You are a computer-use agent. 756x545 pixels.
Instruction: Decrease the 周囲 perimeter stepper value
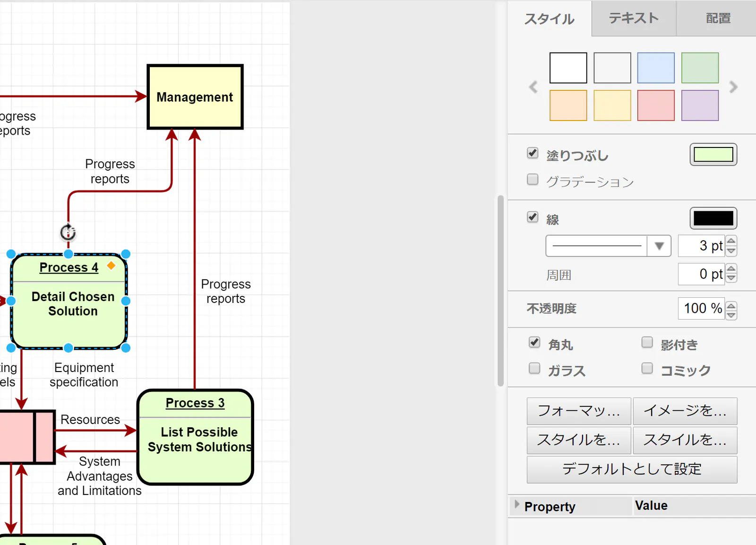[x=731, y=278]
